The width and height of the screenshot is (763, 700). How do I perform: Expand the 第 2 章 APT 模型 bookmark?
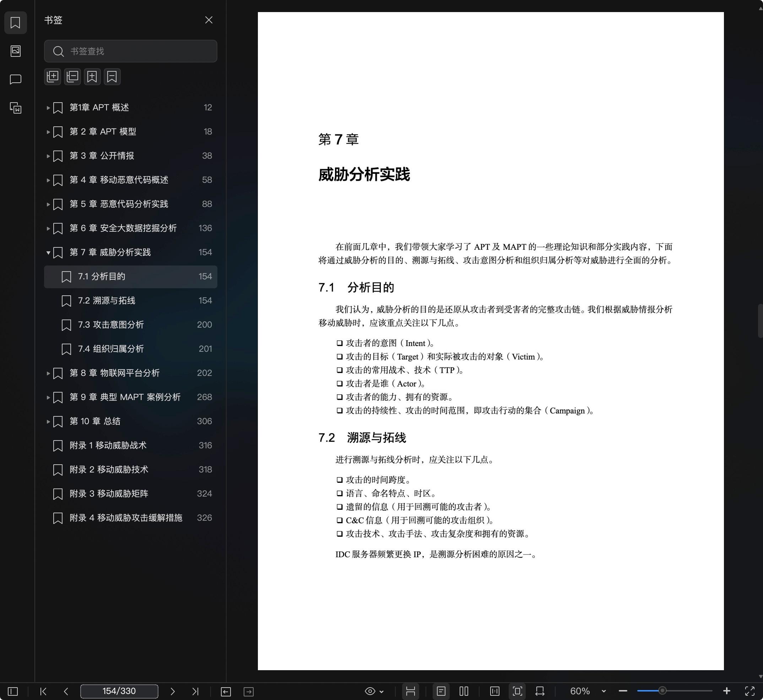coord(48,132)
